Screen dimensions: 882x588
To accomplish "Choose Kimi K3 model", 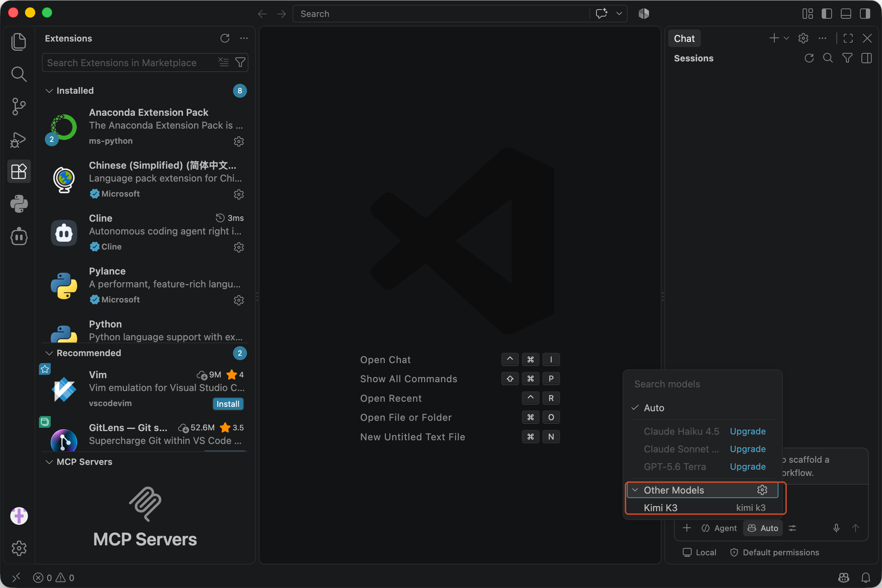I will click(x=702, y=508).
